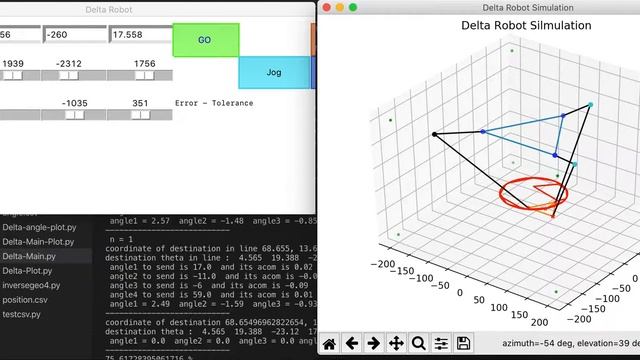
Task: Click the input field showing 17.558
Action: (x=141, y=35)
